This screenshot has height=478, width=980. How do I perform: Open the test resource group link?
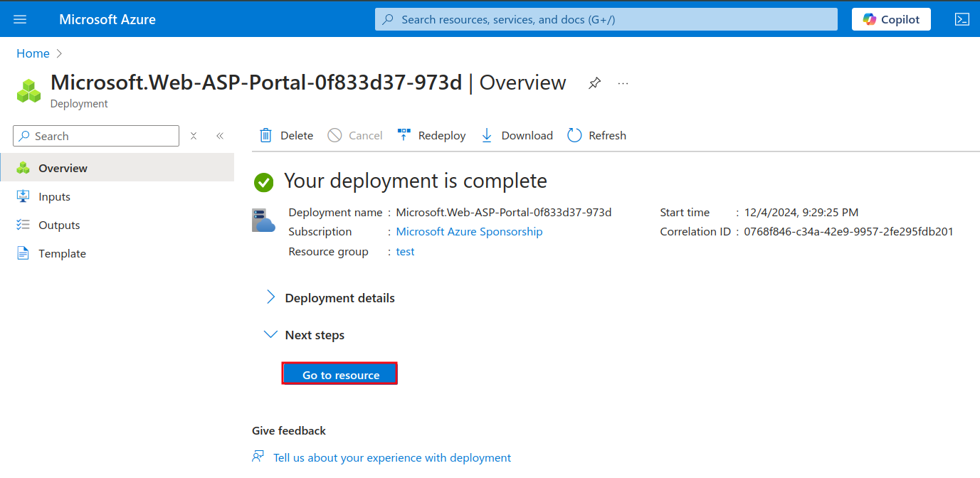pos(405,252)
